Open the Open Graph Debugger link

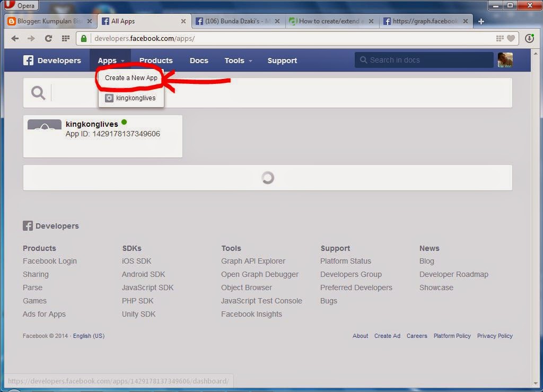(260, 274)
